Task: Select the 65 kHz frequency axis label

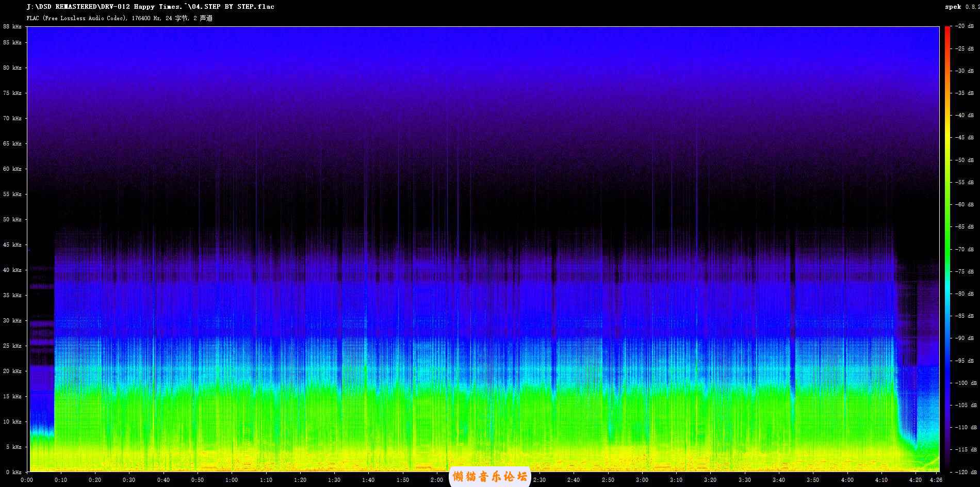Action: [x=12, y=144]
